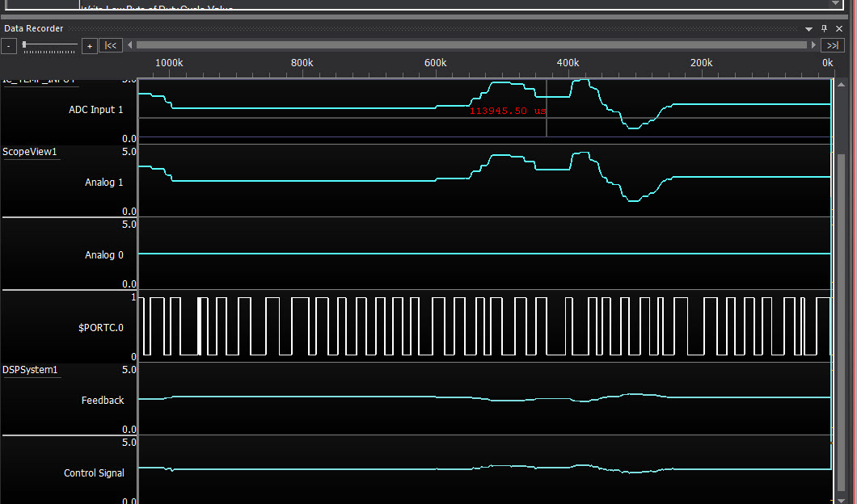
Task: Close the Data Recorder panel
Action: tap(839, 28)
